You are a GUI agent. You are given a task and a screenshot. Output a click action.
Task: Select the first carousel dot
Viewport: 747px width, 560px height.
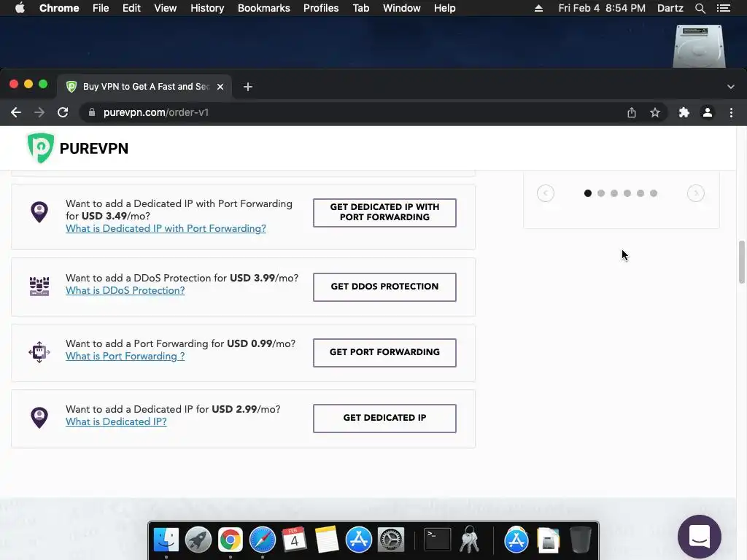tap(588, 193)
